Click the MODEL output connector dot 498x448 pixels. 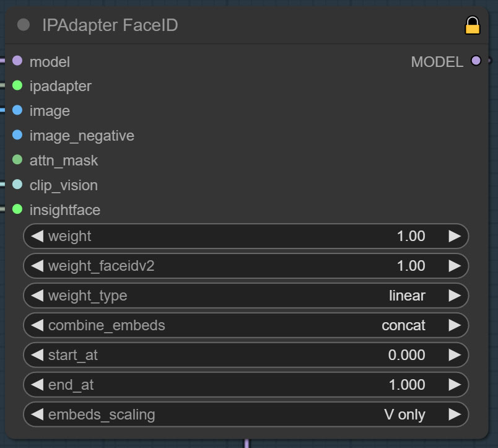475,62
